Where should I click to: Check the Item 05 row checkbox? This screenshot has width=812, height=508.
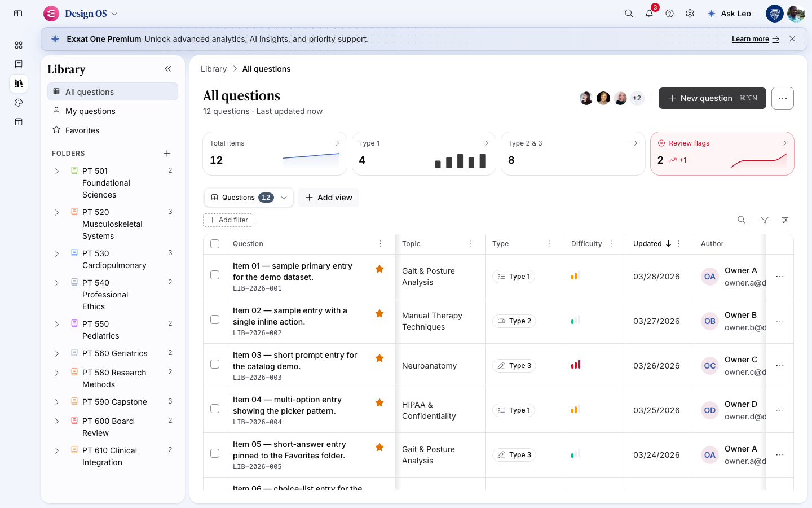[215, 453]
